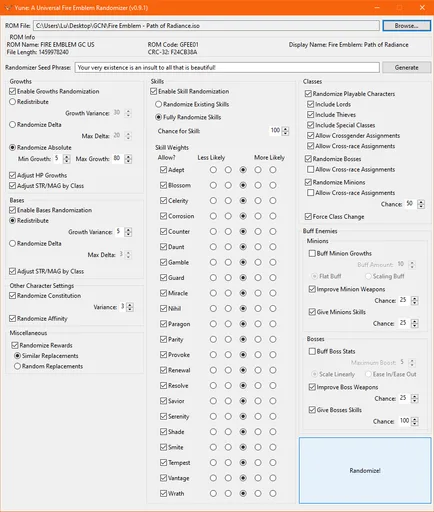Select Random Replacements option
This screenshot has height=512, width=434.
click(17, 366)
